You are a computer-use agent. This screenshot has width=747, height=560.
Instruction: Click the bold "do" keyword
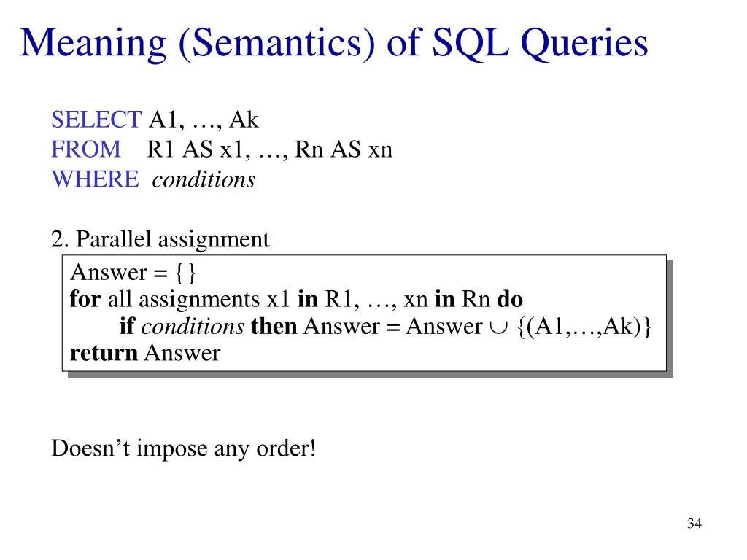coord(510,300)
